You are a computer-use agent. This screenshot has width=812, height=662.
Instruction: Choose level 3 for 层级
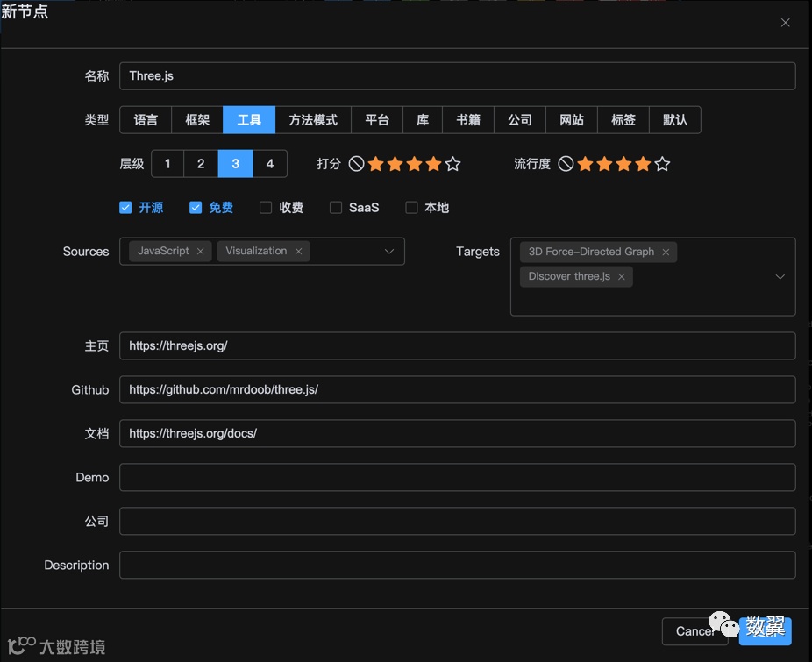click(236, 164)
